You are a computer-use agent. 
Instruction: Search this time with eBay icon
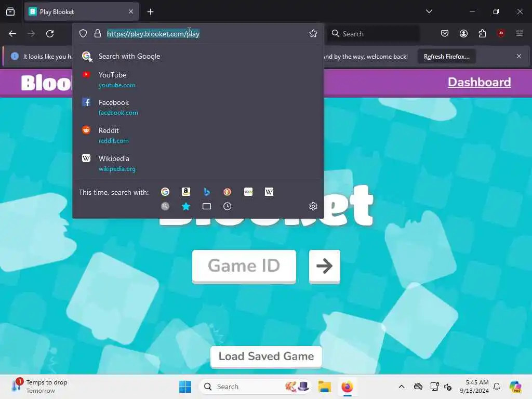click(x=248, y=192)
